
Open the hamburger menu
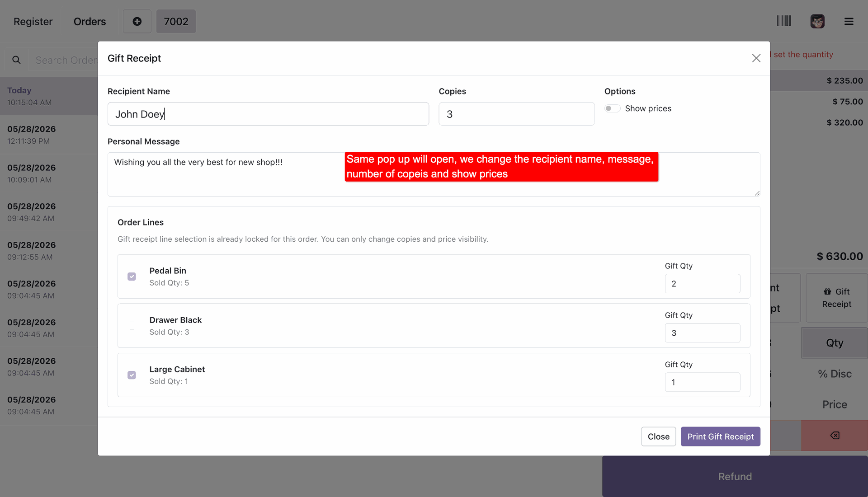tap(849, 21)
